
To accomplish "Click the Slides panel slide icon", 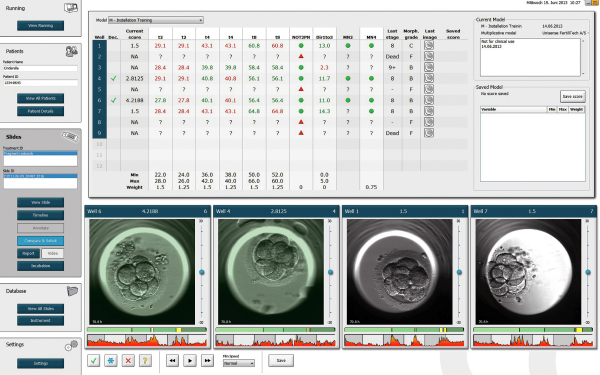I will pos(70,137).
